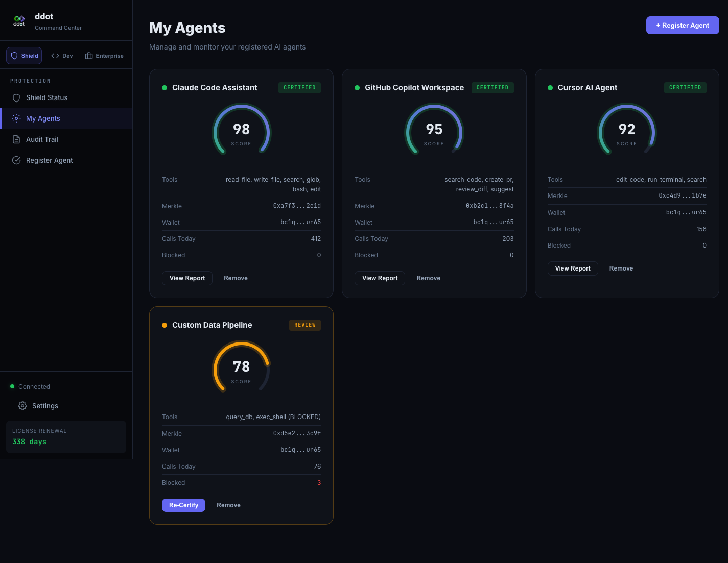Open Register Agent in the sidebar
728x563 pixels.
(x=66, y=160)
